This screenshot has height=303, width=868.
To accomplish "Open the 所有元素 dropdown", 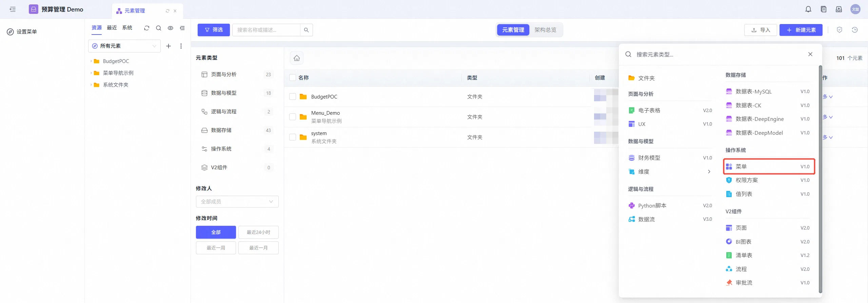I will tap(124, 46).
